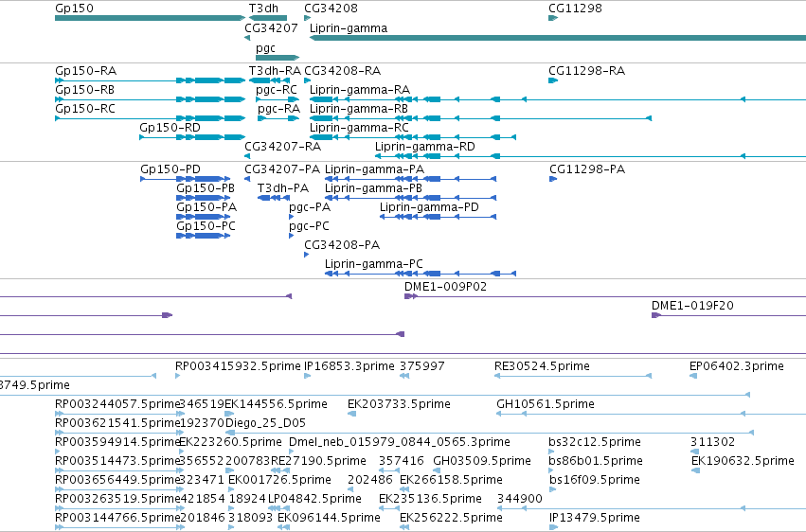Select EST EP06402.3prime
806x532 pixels.
click(693, 376)
